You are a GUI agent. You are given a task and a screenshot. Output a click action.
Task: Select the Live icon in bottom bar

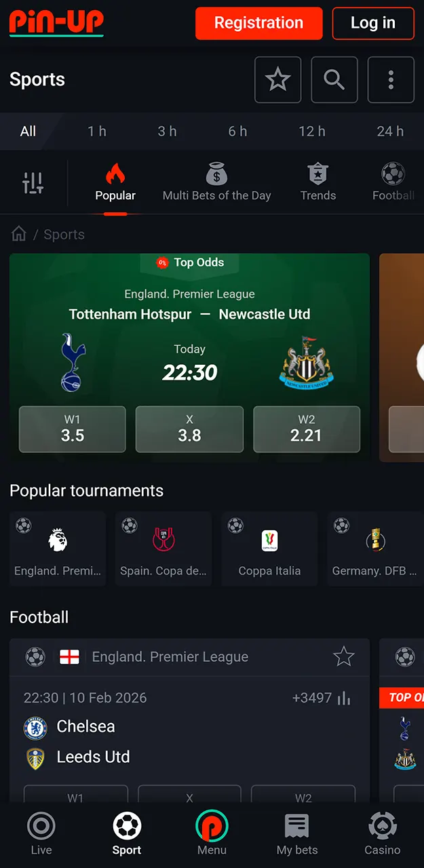pos(41,827)
